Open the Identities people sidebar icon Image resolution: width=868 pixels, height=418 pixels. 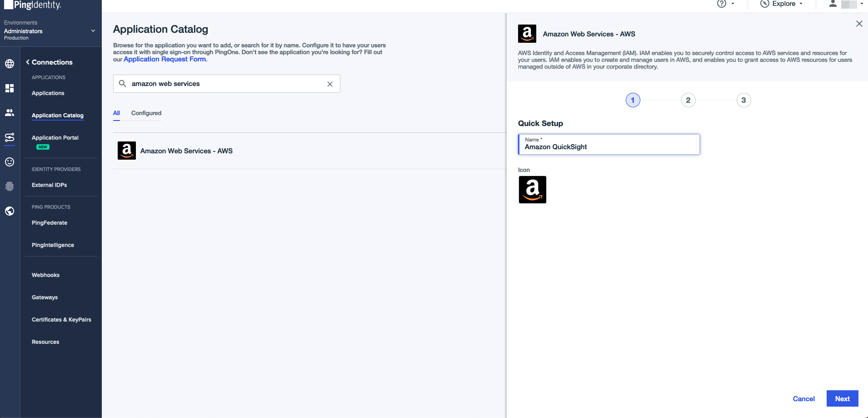(10, 112)
